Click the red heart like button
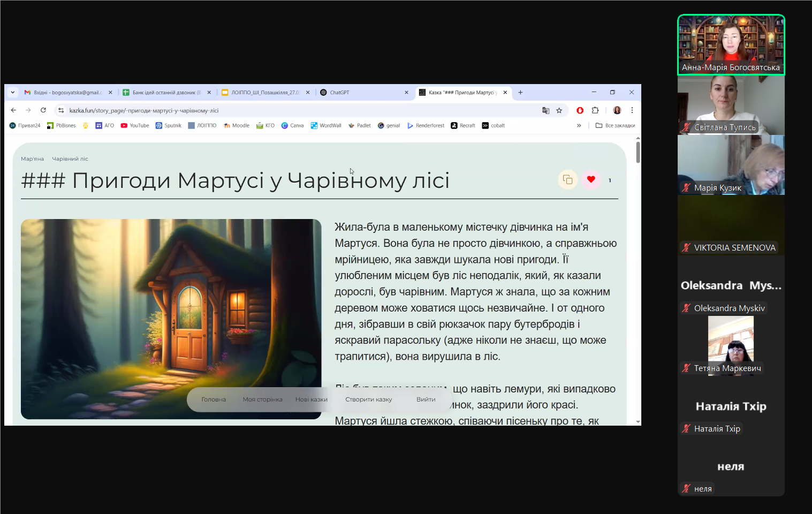 tap(591, 180)
